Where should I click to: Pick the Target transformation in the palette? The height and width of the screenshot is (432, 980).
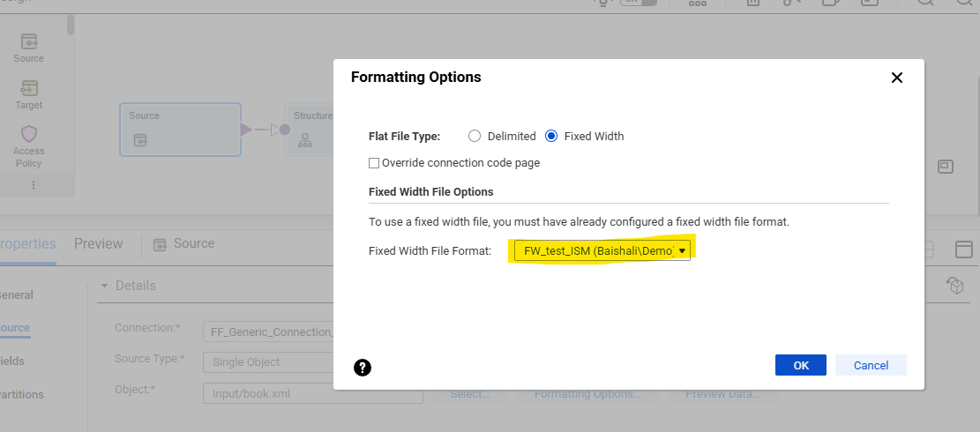point(29,95)
